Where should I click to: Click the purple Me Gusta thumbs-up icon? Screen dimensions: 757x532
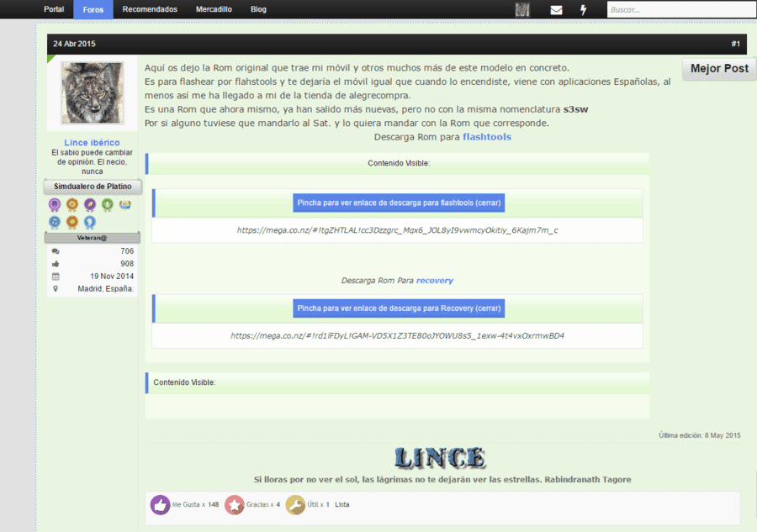161,505
